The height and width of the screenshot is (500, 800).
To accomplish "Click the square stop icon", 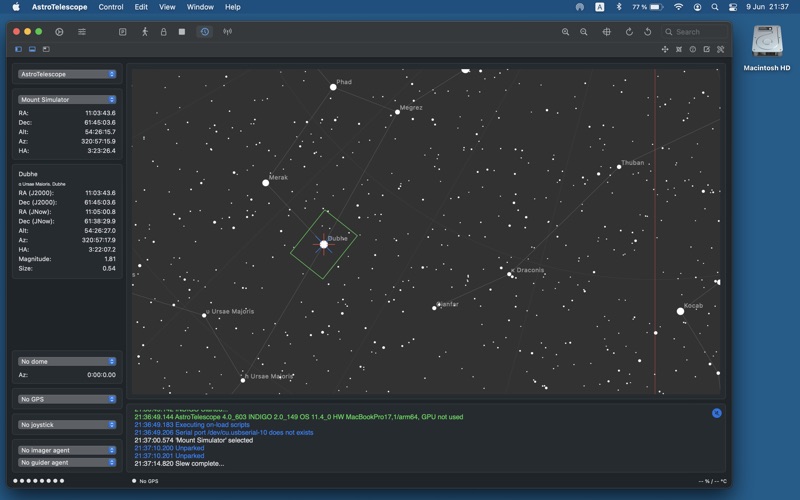I will [x=182, y=32].
